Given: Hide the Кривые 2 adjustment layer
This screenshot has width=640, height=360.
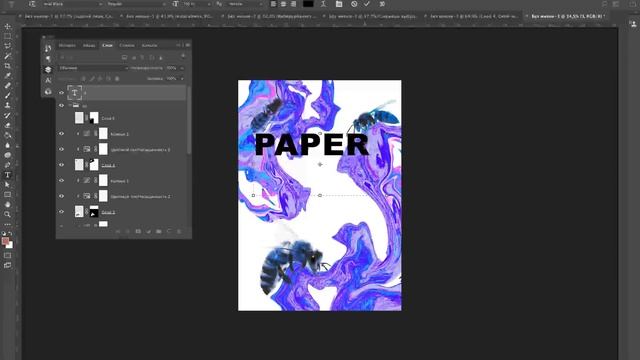Looking at the screenshot, I should 62,133.
